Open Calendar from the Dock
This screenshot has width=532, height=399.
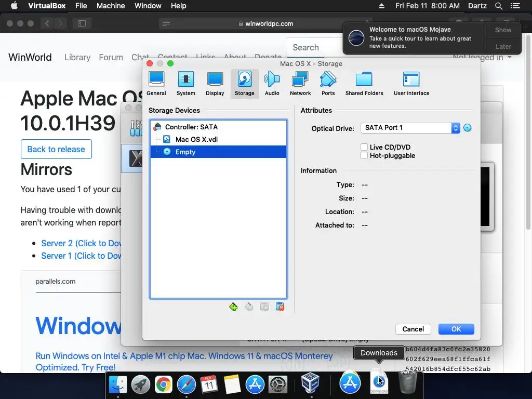click(209, 385)
